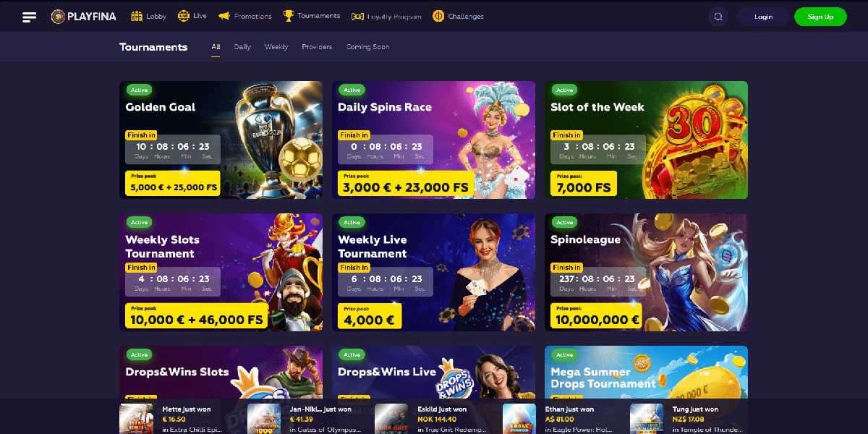Select the Coming Soon tab
This screenshot has width=868, height=434.
[367, 47]
